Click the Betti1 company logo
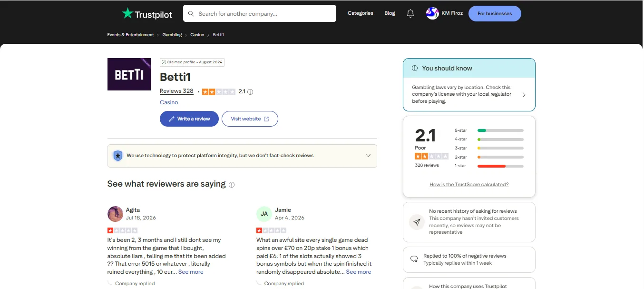 pos(129,74)
